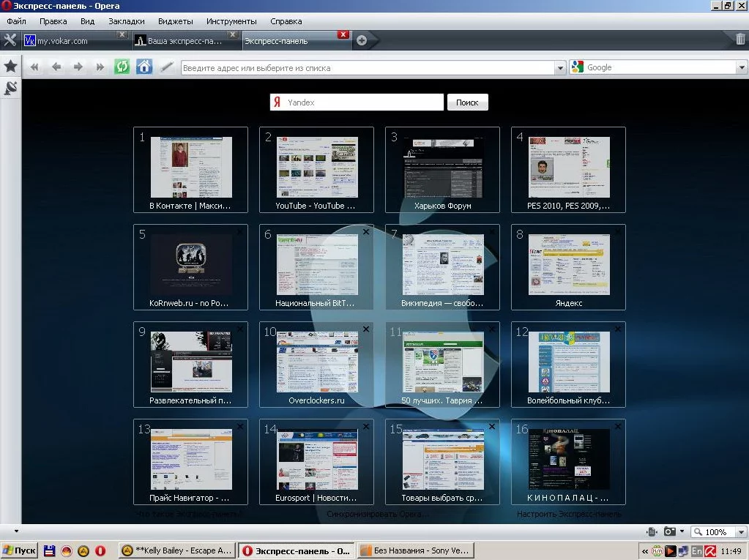Add a new tab with plus button
Screen dimensions: 749x560
tap(362, 40)
